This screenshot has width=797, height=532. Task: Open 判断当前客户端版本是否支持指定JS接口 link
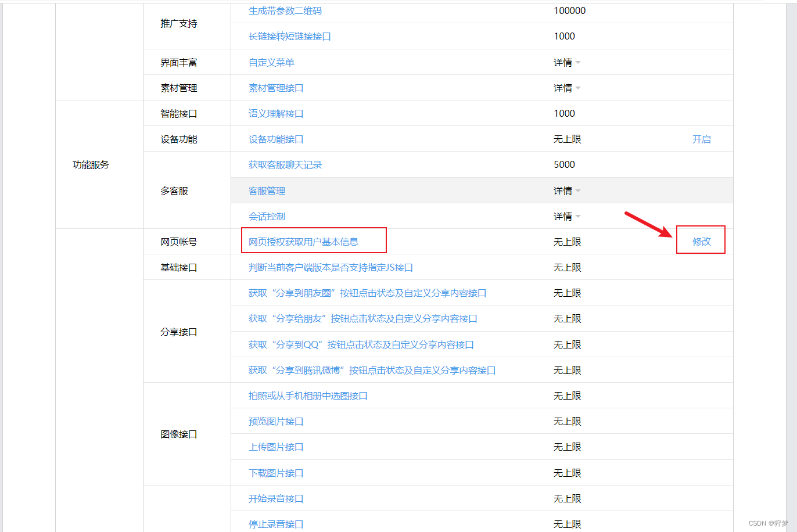tap(331, 268)
